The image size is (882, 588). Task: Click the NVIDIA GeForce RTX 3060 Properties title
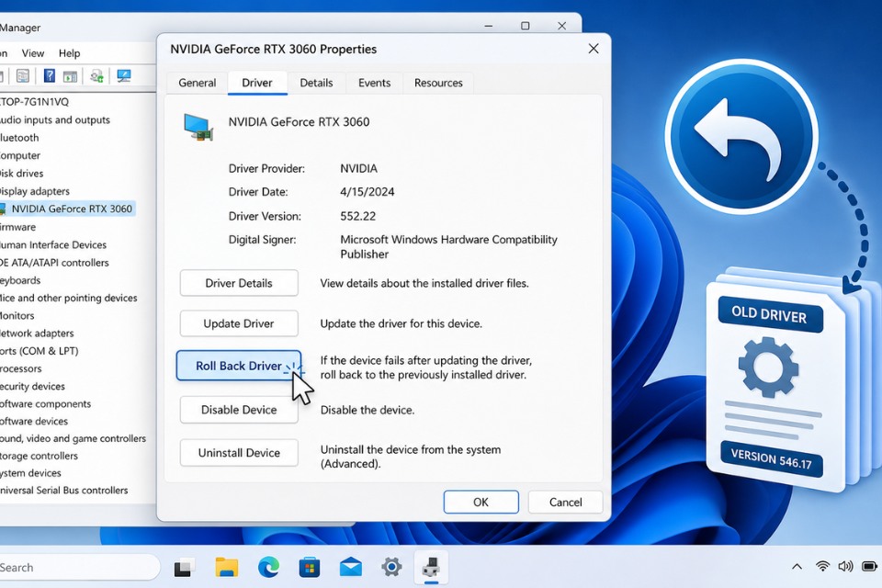(x=274, y=49)
